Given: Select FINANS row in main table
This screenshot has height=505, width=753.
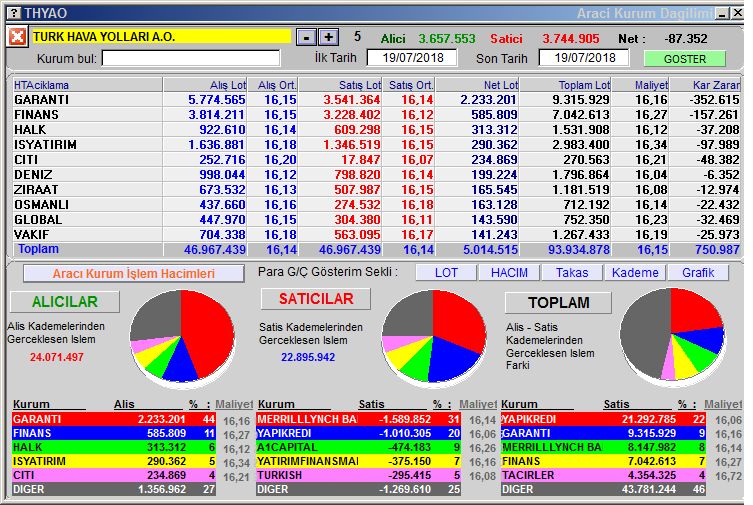Looking at the screenshot, I should tap(377, 115).
